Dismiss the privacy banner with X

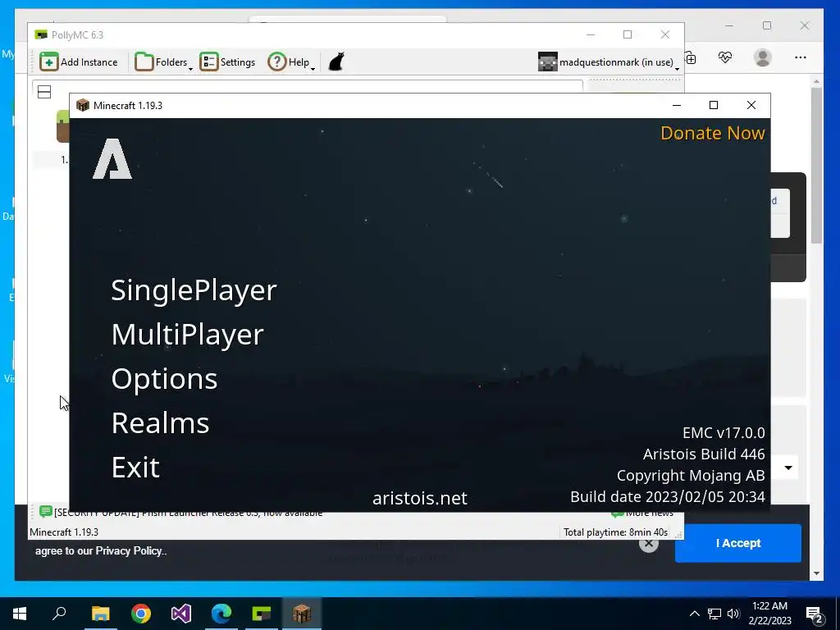[x=648, y=545]
